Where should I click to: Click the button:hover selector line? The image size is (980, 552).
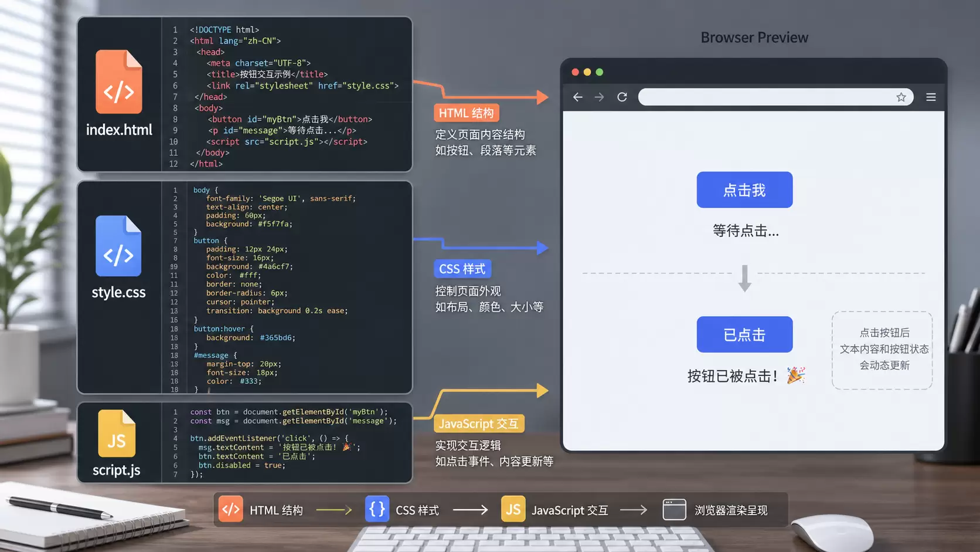[223, 329]
